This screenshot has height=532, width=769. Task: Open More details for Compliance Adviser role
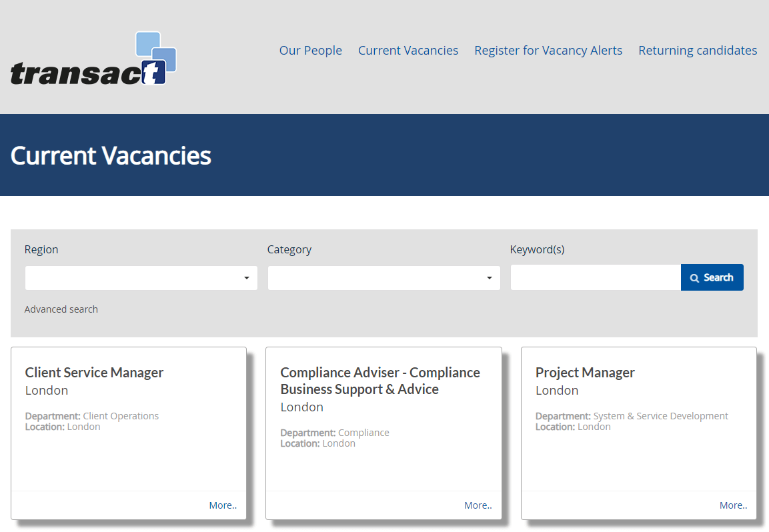pyautogui.click(x=478, y=505)
